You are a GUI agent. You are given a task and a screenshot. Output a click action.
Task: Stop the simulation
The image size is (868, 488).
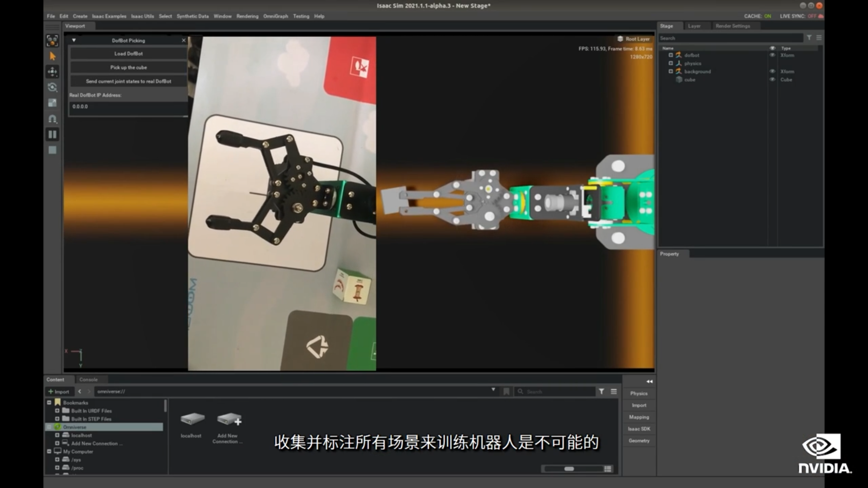pyautogui.click(x=52, y=150)
